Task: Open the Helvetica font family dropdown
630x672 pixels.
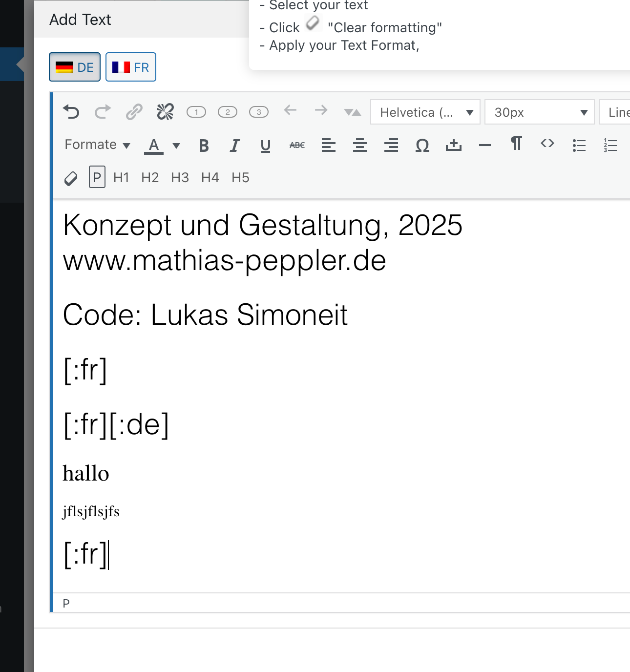Action: point(425,112)
